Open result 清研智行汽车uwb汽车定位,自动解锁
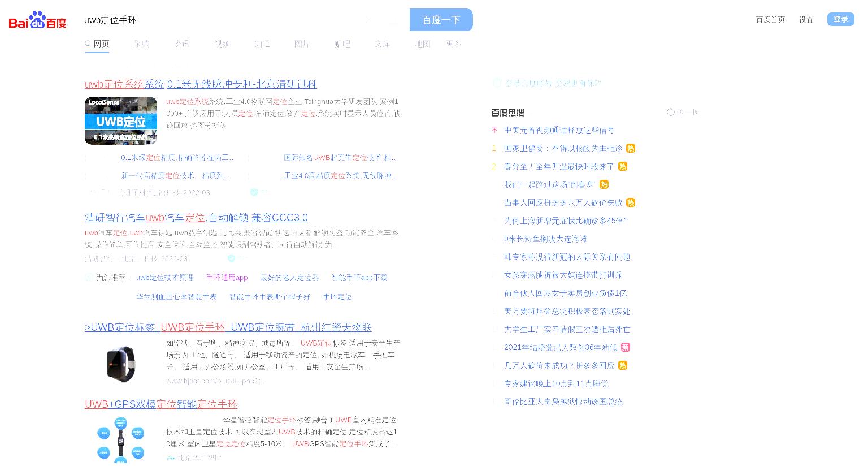Image resolution: width=868 pixels, height=466 pixels. (x=196, y=218)
